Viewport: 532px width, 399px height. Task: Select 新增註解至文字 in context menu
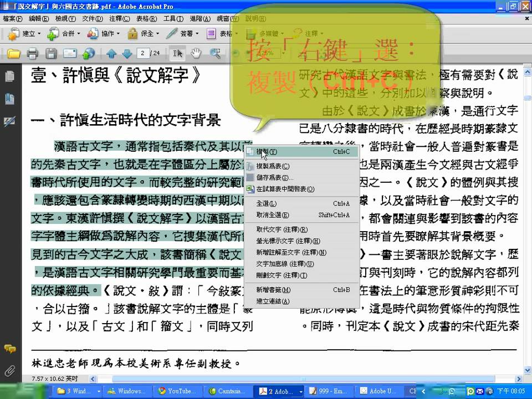point(301,253)
